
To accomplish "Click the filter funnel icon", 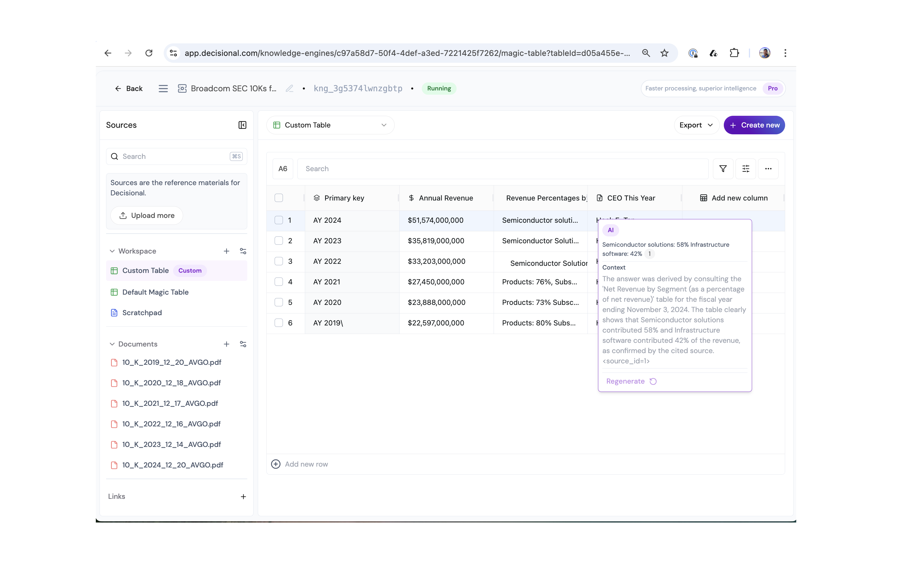I will [x=723, y=169].
